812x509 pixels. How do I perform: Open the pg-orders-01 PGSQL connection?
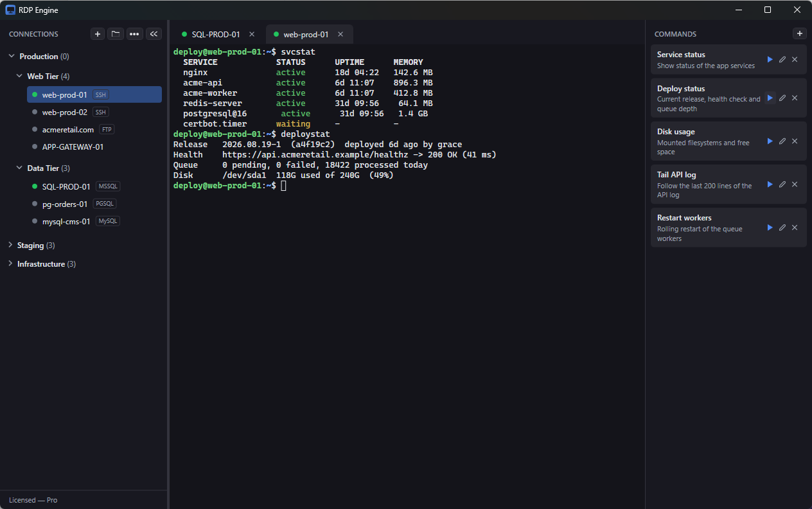[x=94, y=204]
